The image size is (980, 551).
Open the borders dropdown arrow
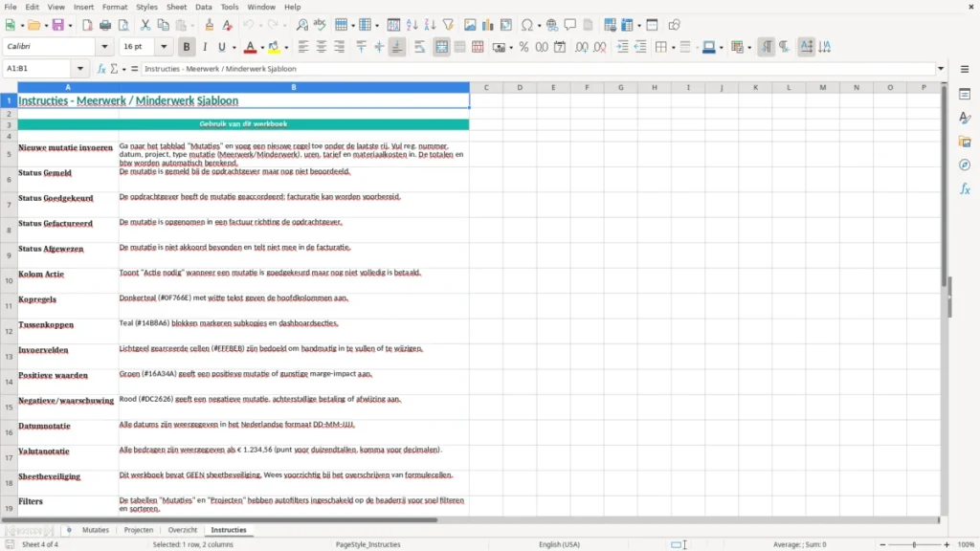coord(674,48)
